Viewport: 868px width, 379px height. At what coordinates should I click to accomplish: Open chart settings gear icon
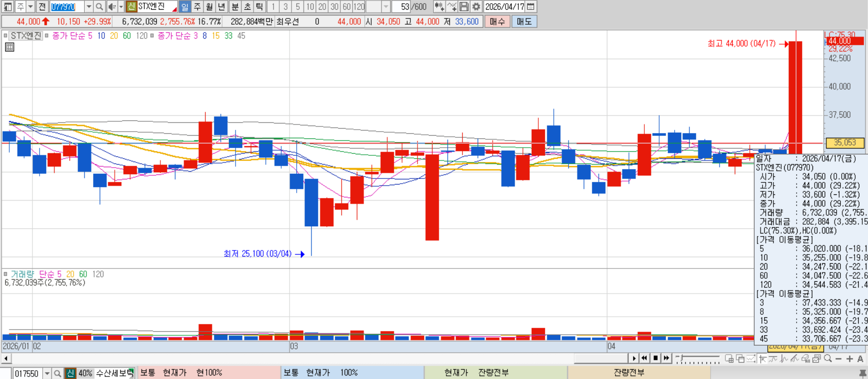pyautogui.click(x=476, y=7)
